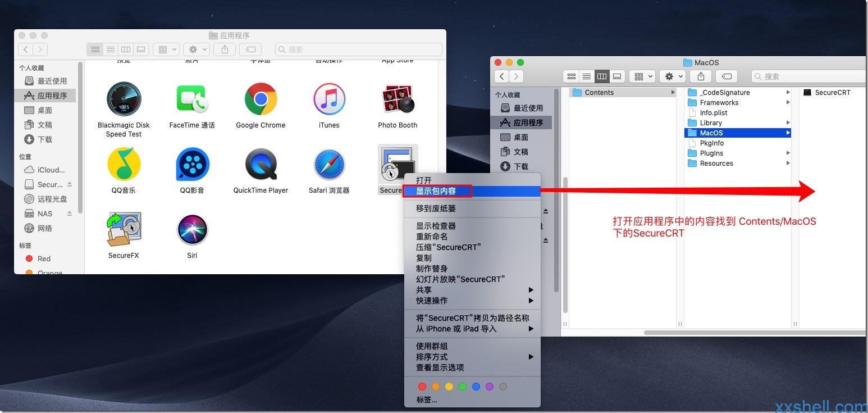868x413 pixels.
Task: Open action gear dropdown in MacOS window
Action: pyautogui.click(x=673, y=76)
